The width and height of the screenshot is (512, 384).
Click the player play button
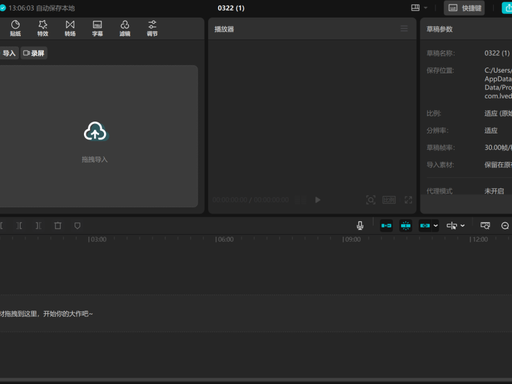point(318,200)
